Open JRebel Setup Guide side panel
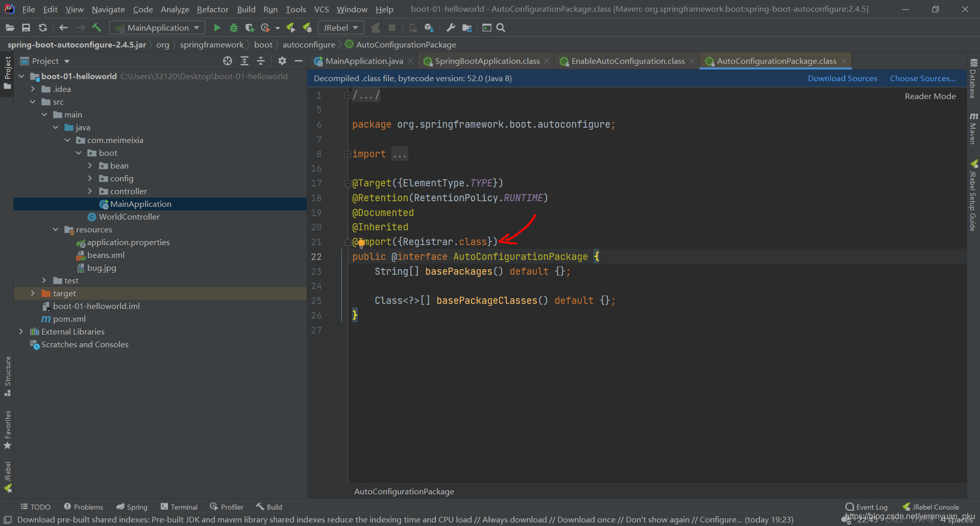The width and height of the screenshot is (980, 526). 973,195
